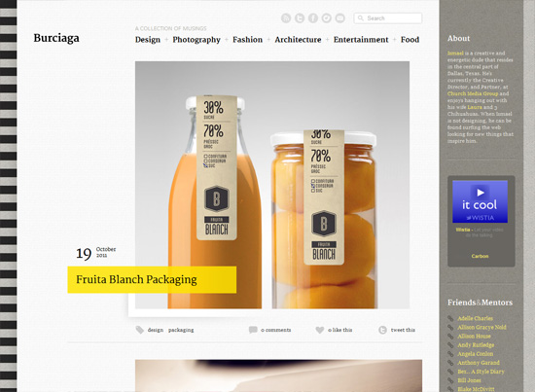Open the Church Media Group link
The width and height of the screenshot is (535, 392).
[473, 93]
